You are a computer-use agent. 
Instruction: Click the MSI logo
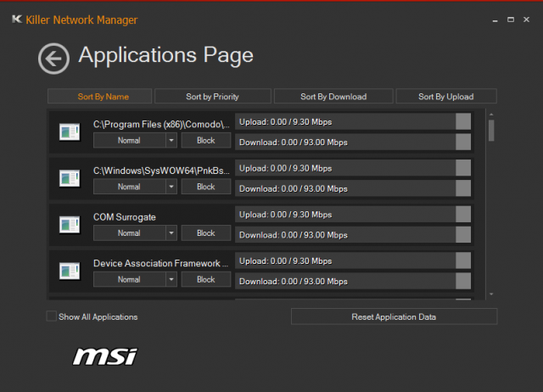click(105, 356)
